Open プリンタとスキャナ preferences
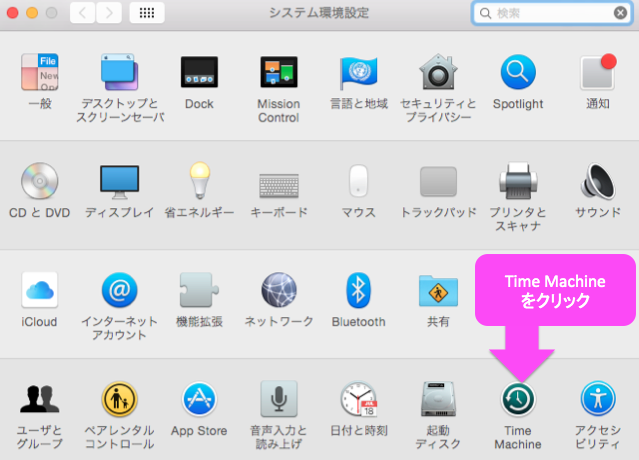 point(518,180)
